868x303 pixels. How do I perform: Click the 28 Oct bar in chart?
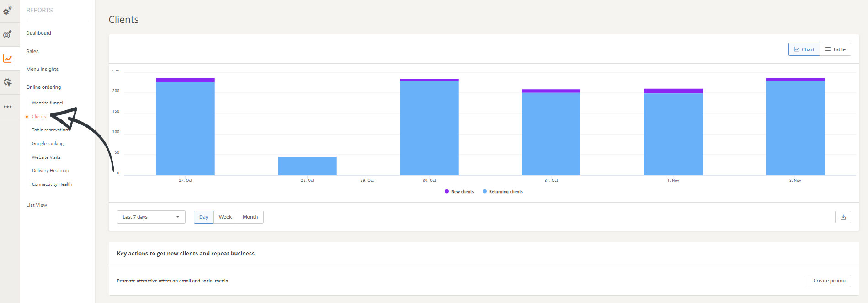[307, 166]
